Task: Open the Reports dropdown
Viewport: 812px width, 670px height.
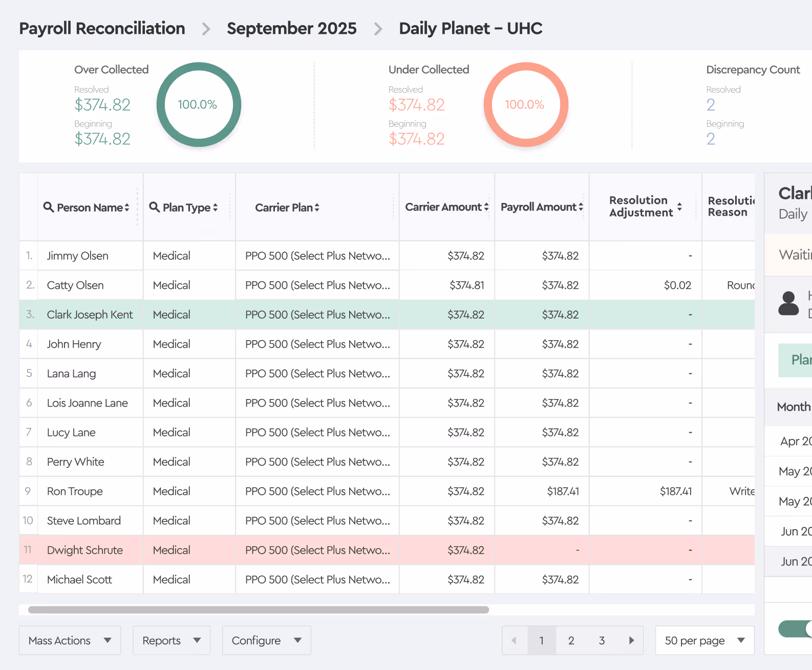Action: [172, 640]
